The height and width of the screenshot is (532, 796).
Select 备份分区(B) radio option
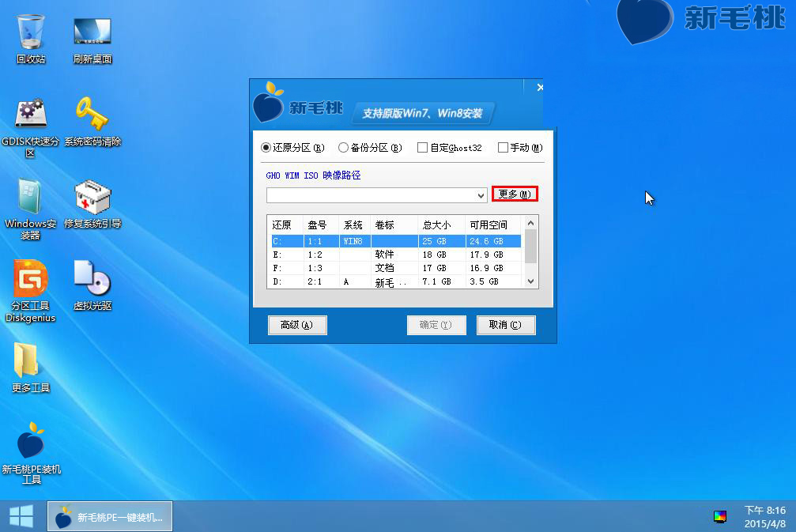coord(370,148)
